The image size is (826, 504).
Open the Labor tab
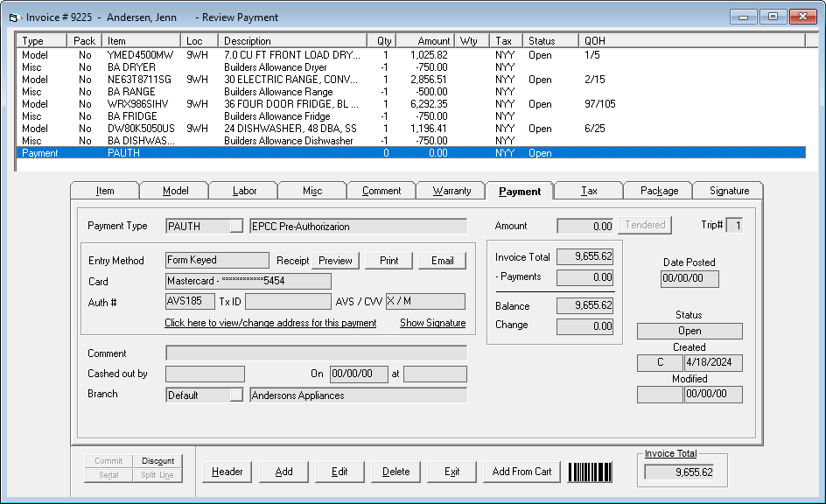[x=244, y=191]
